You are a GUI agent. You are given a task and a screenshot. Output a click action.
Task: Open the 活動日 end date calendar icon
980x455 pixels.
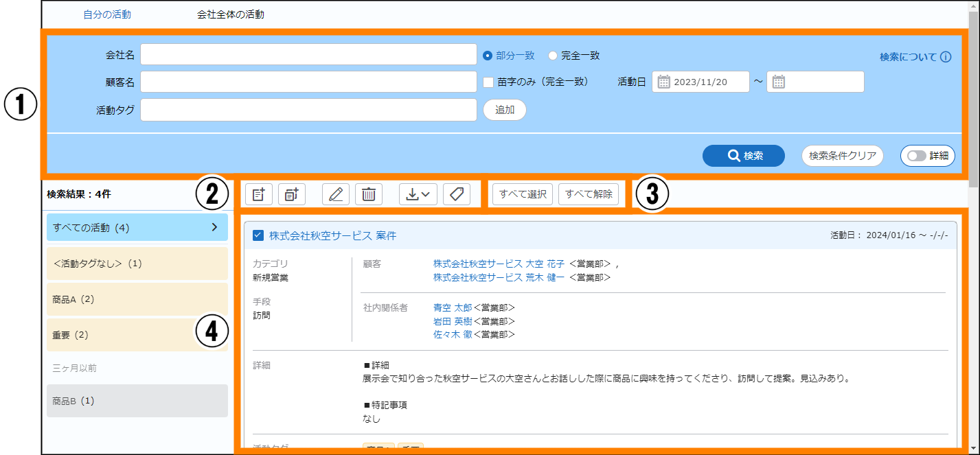coord(778,82)
